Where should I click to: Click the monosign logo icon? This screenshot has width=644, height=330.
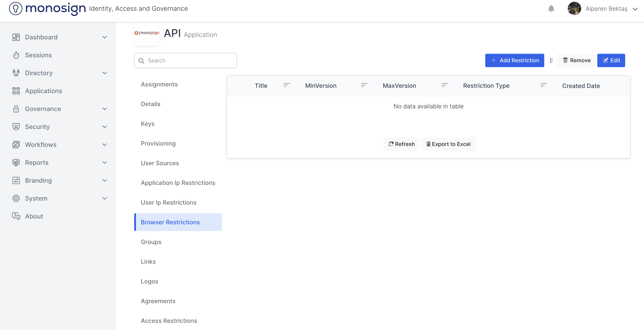[x=15, y=9]
